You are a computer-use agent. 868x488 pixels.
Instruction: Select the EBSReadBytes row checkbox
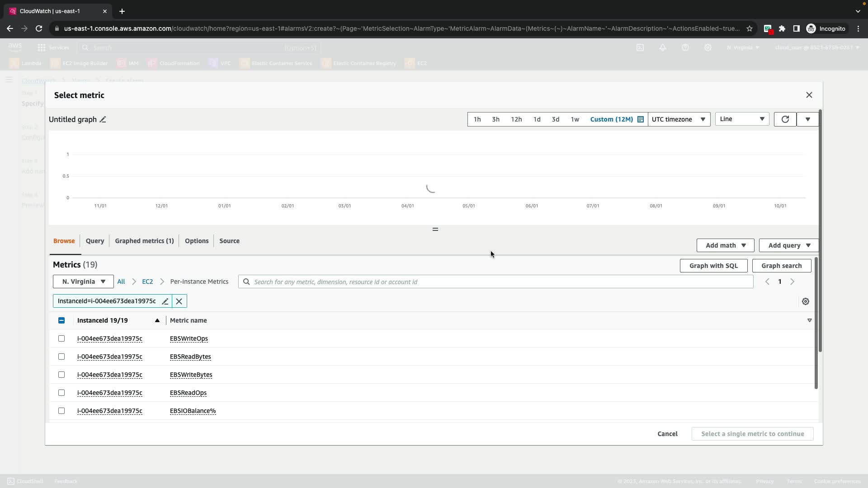61,357
